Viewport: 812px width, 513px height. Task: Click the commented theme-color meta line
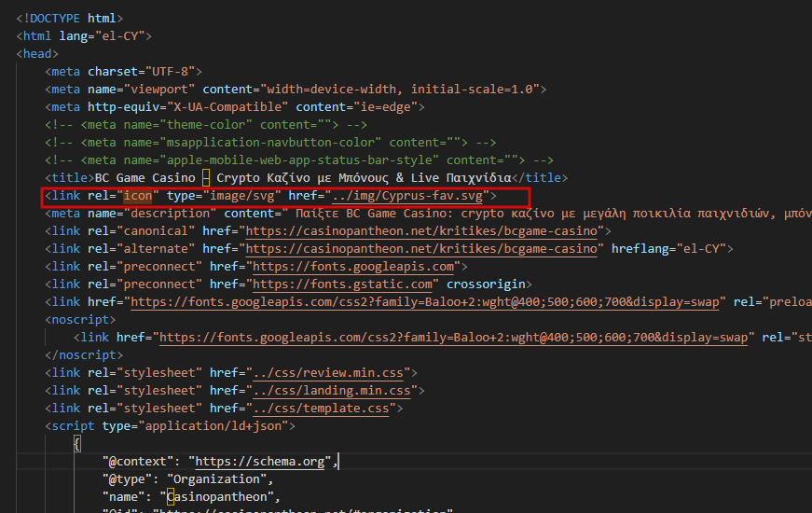[206, 125]
